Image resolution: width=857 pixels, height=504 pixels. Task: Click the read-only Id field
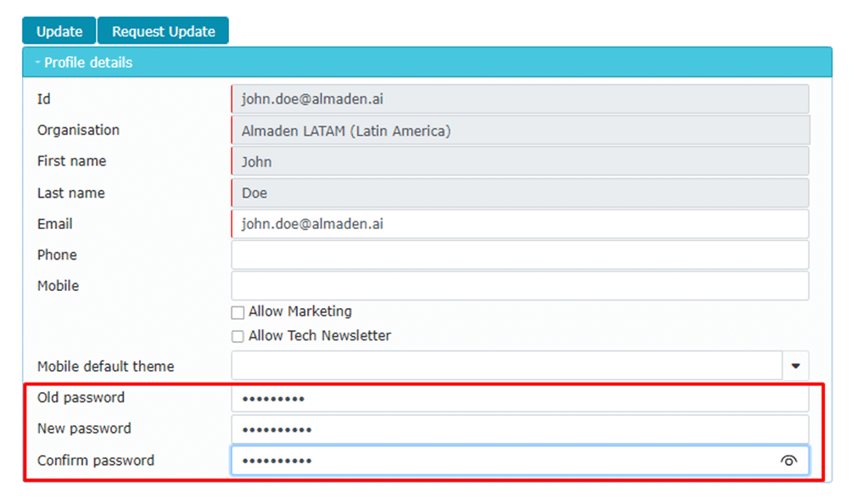click(x=519, y=99)
